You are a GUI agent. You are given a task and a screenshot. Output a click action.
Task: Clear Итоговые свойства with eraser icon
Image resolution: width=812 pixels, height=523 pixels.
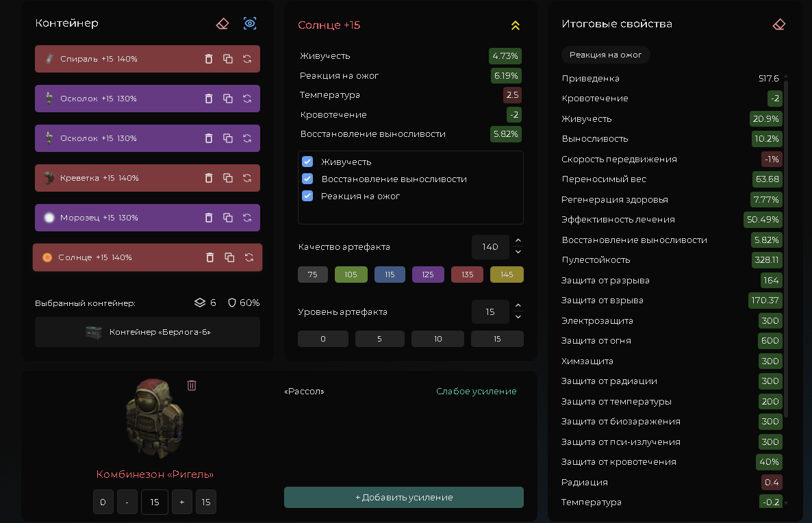[779, 25]
